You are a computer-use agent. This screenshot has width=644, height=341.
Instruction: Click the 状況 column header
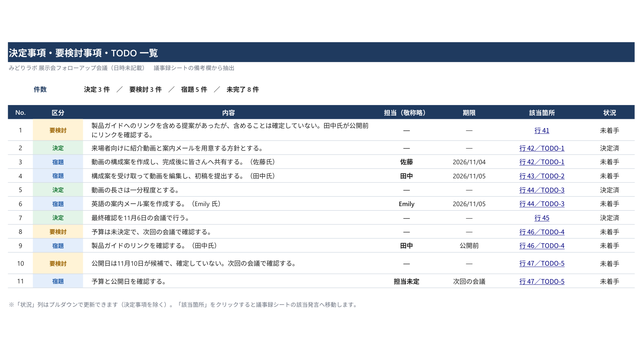609,113
